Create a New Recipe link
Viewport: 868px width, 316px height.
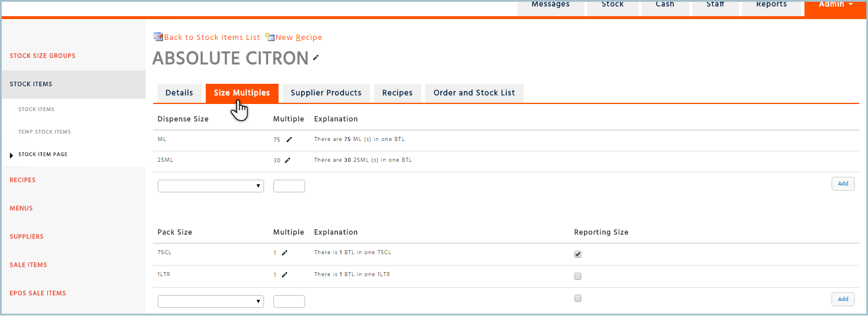[x=299, y=38]
